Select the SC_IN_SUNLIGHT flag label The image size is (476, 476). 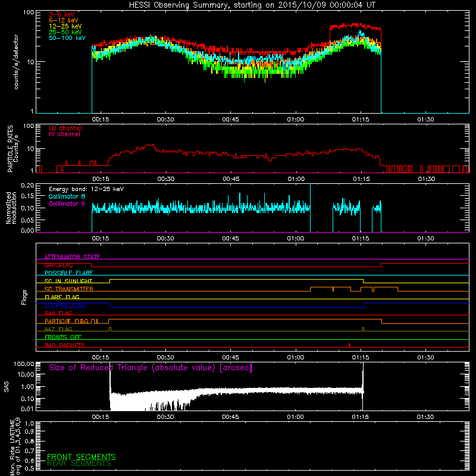pyautogui.click(x=68, y=281)
